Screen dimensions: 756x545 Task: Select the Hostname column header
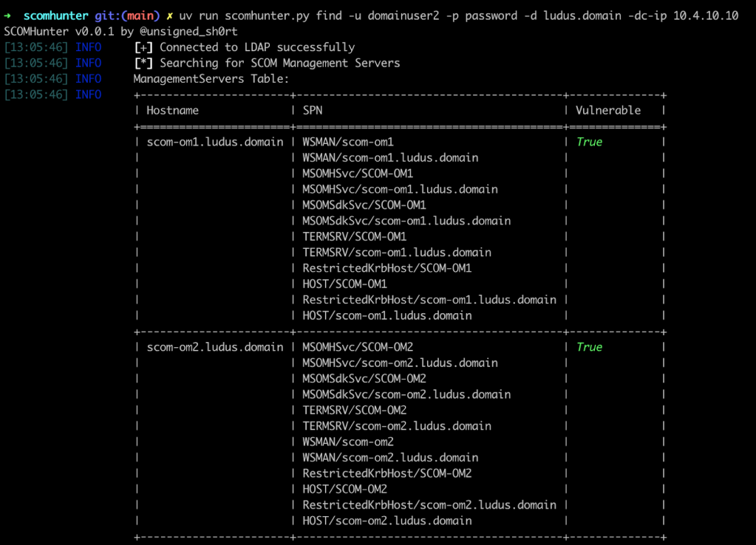pyautogui.click(x=173, y=110)
